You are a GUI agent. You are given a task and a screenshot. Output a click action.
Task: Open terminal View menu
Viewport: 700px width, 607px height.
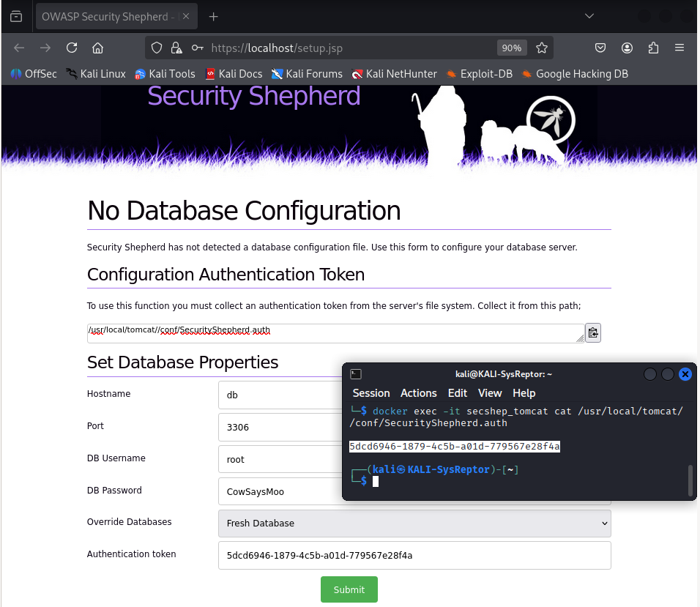pos(490,393)
